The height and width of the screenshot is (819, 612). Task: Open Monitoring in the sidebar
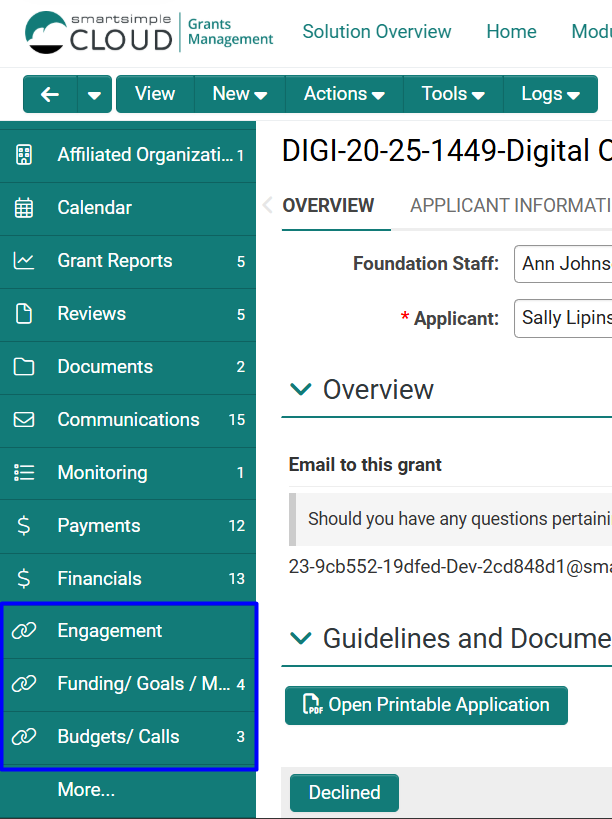(128, 473)
